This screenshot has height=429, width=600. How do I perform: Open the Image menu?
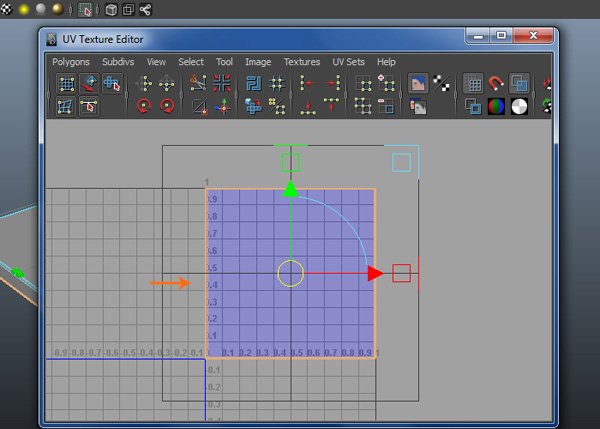[x=258, y=62]
